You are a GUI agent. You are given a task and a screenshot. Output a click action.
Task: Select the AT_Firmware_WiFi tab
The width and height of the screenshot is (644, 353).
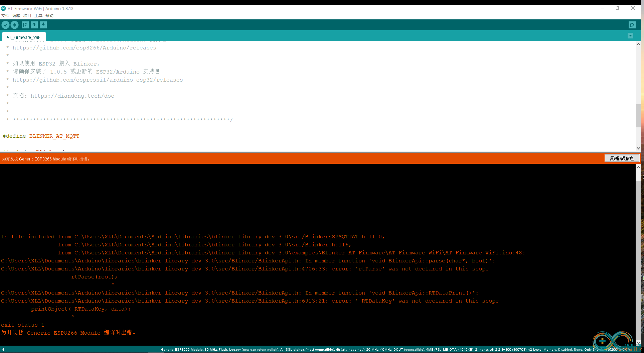click(x=24, y=37)
